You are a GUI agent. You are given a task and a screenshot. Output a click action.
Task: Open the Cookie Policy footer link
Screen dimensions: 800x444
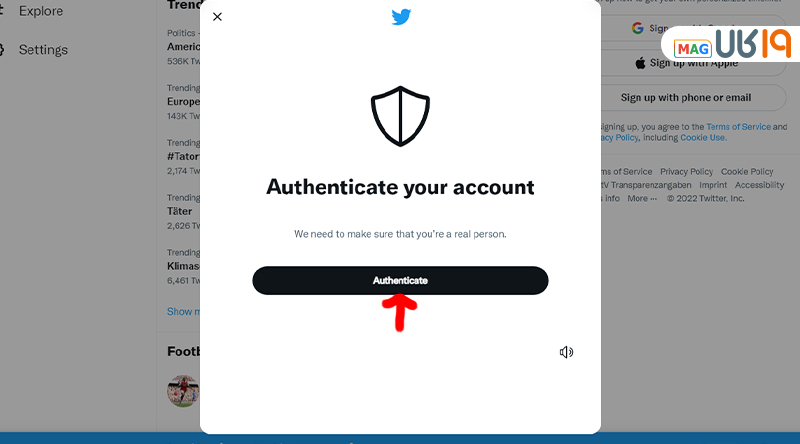pos(747,171)
